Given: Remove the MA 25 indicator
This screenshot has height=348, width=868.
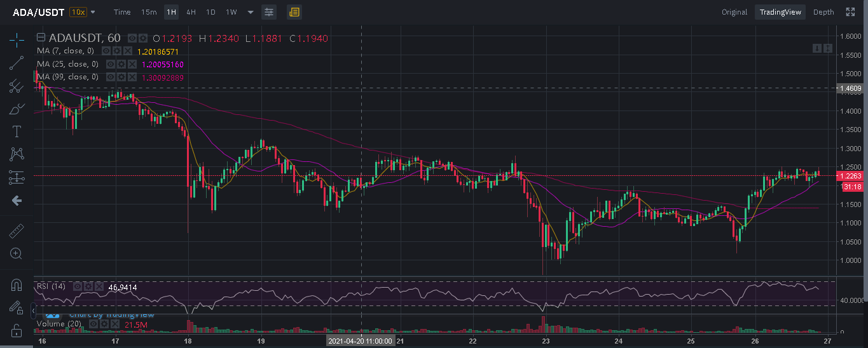Looking at the screenshot, I should click(x=132, y=64).
